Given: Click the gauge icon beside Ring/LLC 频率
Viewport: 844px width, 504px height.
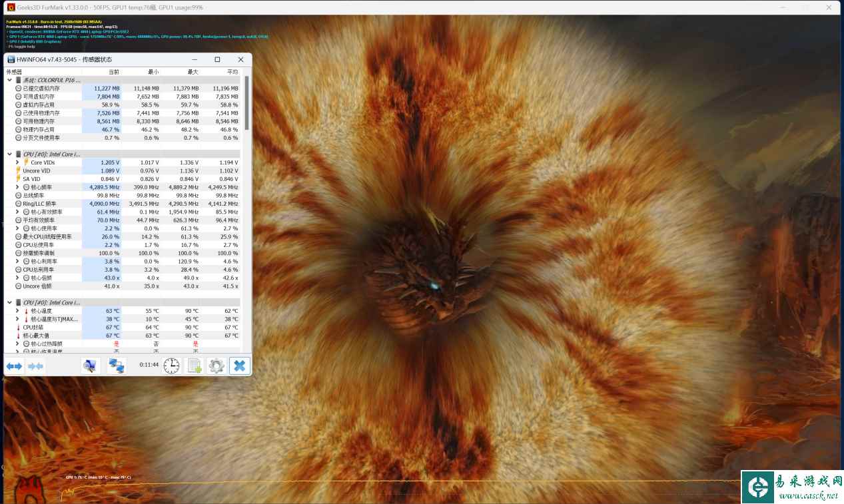Looking at the screenshot, I should [19, 204].
